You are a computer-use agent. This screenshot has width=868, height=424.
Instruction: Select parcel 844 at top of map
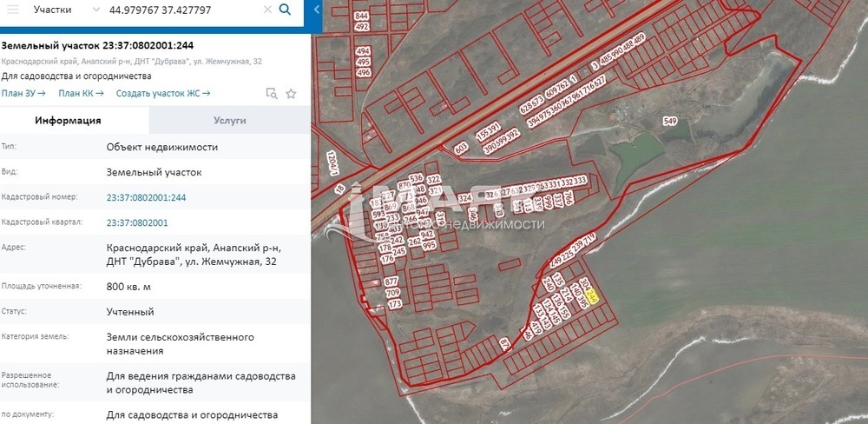click(362, 17)
